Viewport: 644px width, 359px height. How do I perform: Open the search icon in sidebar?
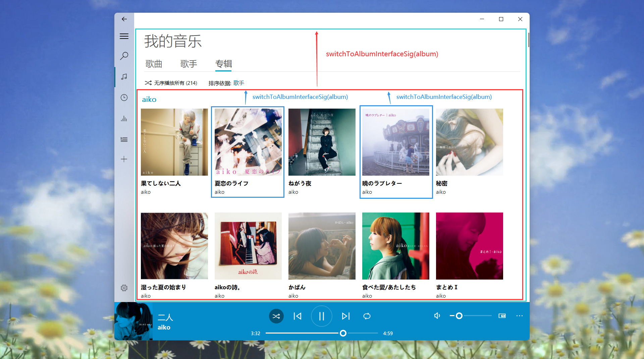click(x=124, y=56)
